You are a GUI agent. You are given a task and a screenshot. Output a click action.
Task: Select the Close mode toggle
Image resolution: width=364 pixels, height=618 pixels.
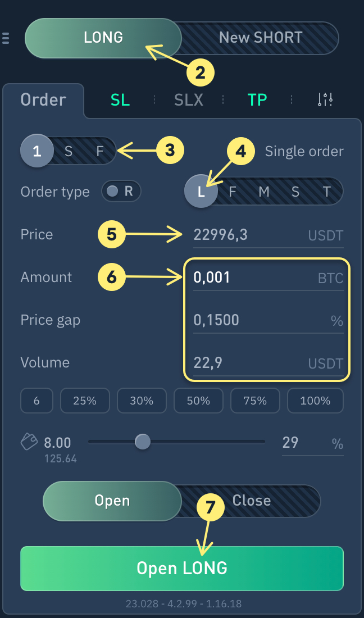(251, 501)
